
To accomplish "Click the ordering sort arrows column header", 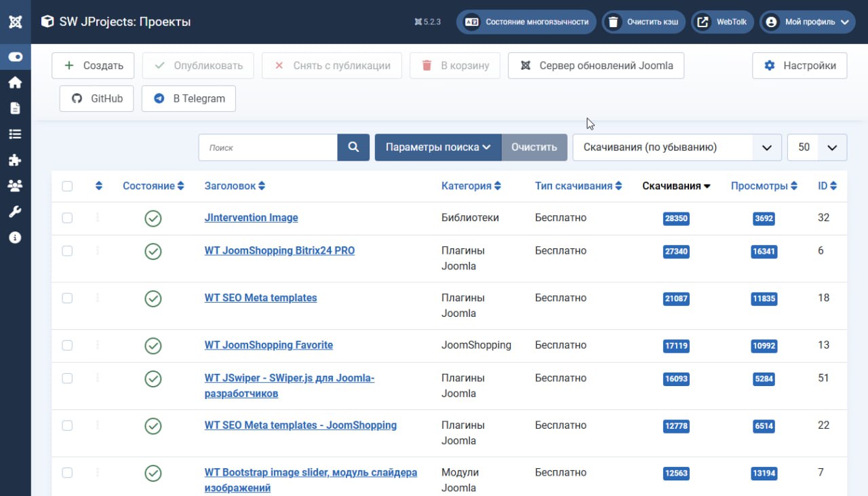I will (99, 186).
